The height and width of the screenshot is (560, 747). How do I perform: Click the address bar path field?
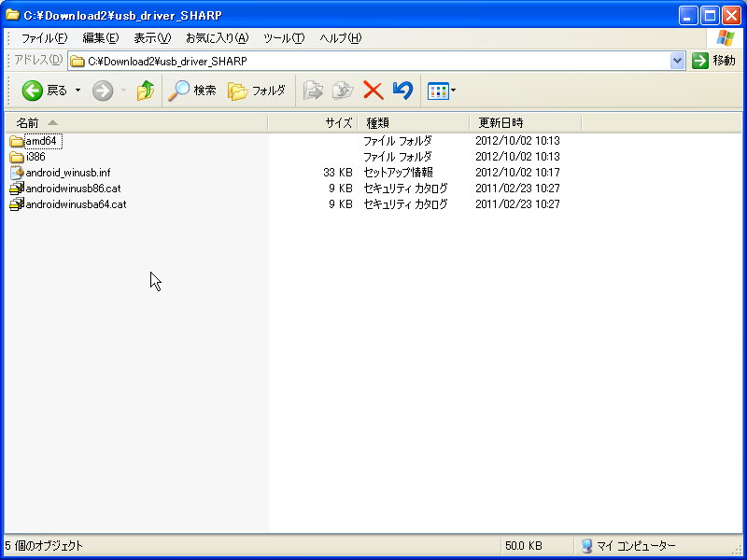point(369,61)
